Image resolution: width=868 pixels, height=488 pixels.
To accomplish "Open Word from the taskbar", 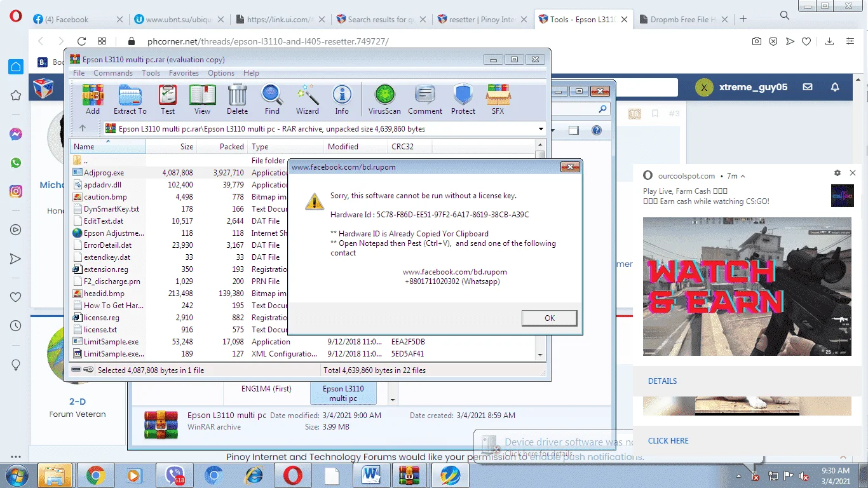I will pyautogui.click(x=370, y=475).
